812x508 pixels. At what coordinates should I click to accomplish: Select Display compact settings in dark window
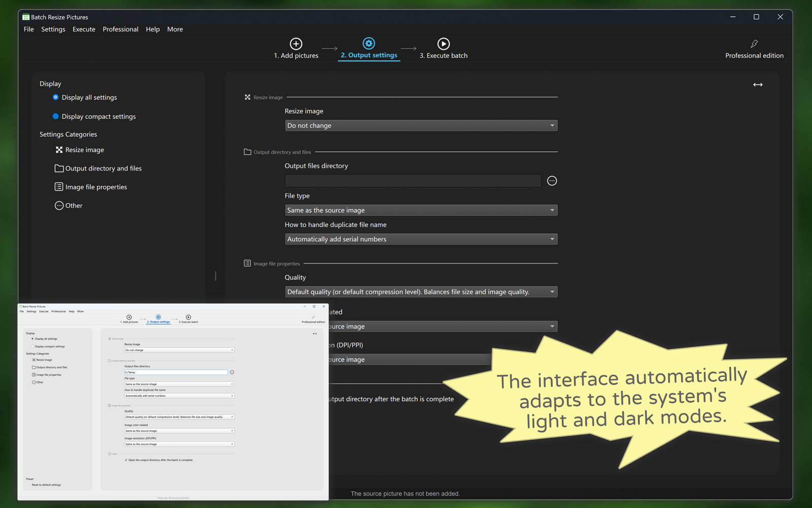[94, 116]
